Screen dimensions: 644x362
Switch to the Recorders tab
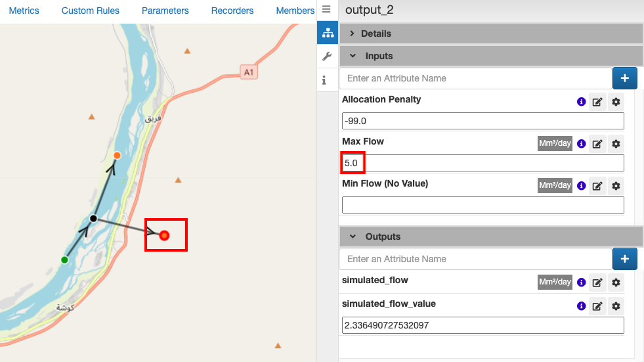point(232,11)
